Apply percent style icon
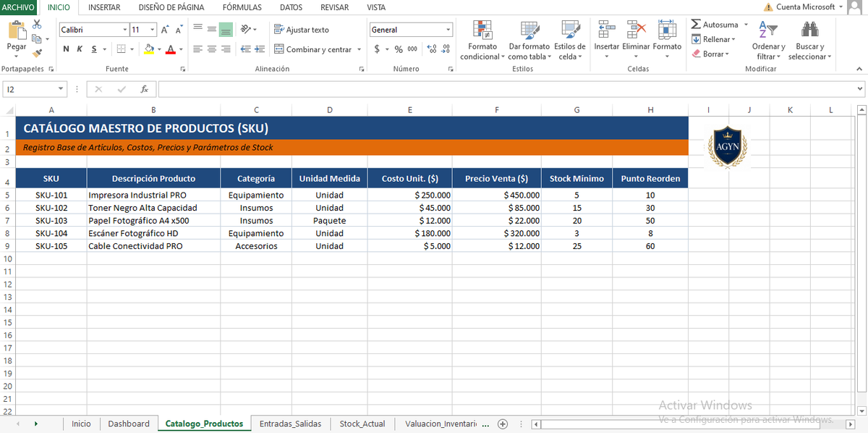Image resolution: width=868 pixels, height=433 pixels. pos(399,49)
